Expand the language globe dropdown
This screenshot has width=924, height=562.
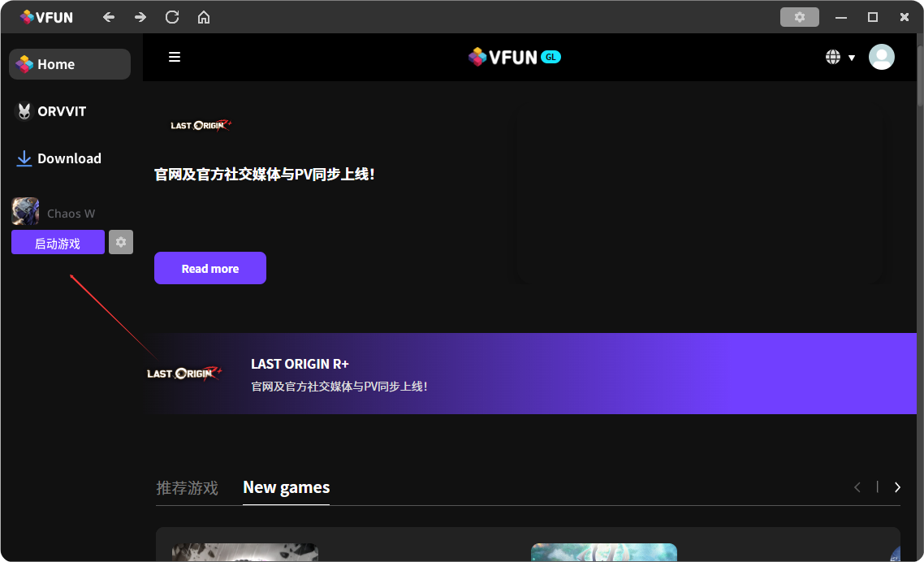[x=840, y=57]
